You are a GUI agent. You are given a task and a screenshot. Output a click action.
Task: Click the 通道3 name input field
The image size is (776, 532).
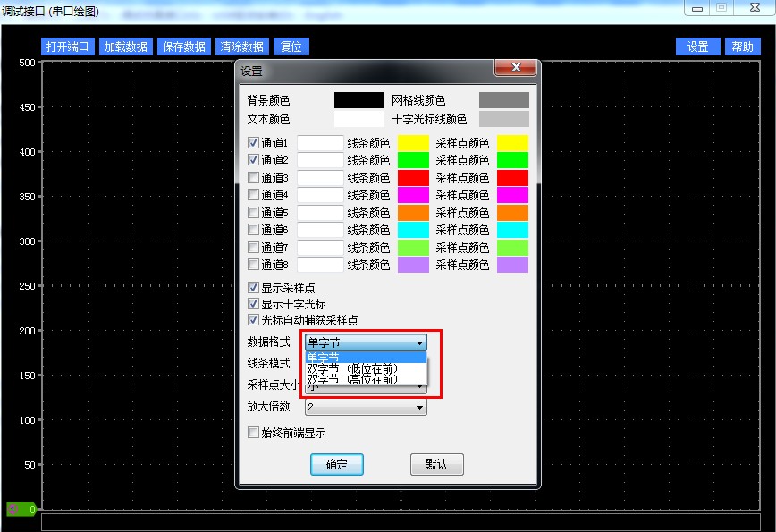pyautogui.click(x=320, y=177)
